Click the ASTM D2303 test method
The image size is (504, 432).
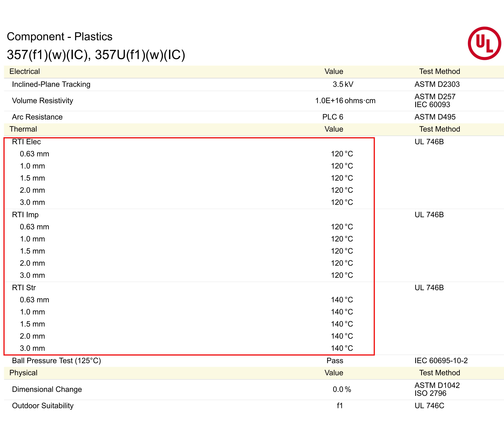pyautogui.click(x=437, y=84)
